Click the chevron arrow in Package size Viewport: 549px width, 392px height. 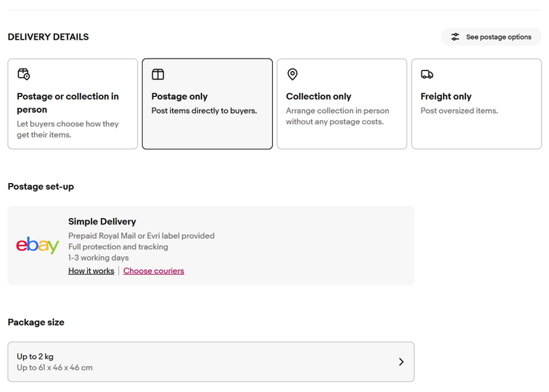tap(401, 361)
